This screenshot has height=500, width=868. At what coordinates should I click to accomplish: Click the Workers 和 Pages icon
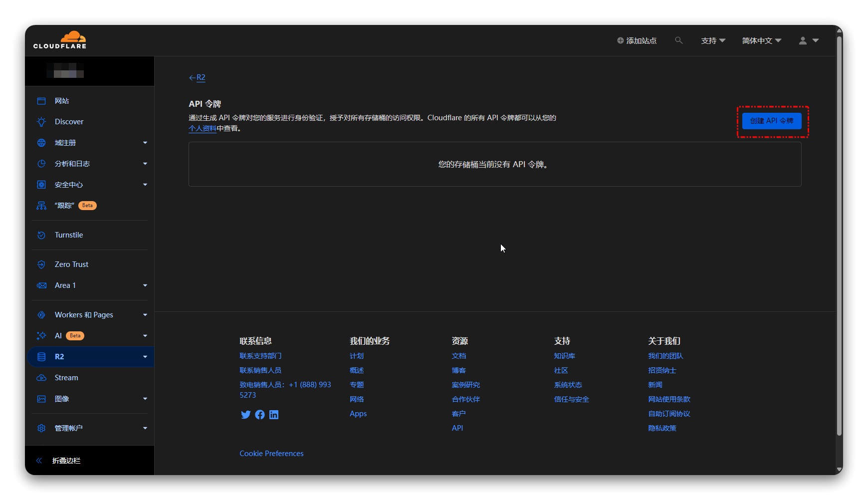coord(41,315)
